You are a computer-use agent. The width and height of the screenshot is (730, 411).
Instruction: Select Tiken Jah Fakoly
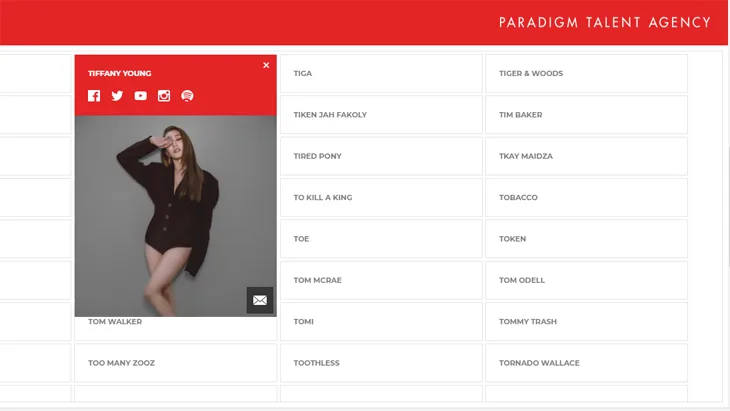tap(381, 115)
